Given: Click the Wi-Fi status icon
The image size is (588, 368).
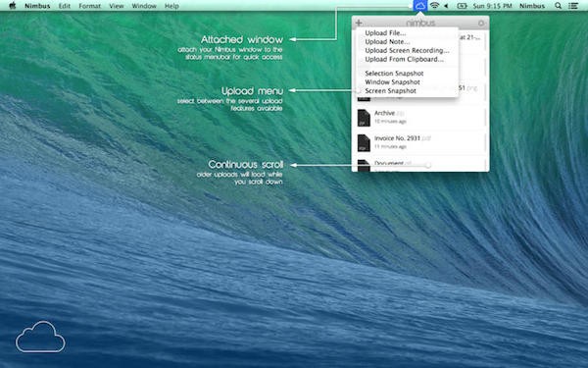Looking at the screenshot, I should [434, 6].
